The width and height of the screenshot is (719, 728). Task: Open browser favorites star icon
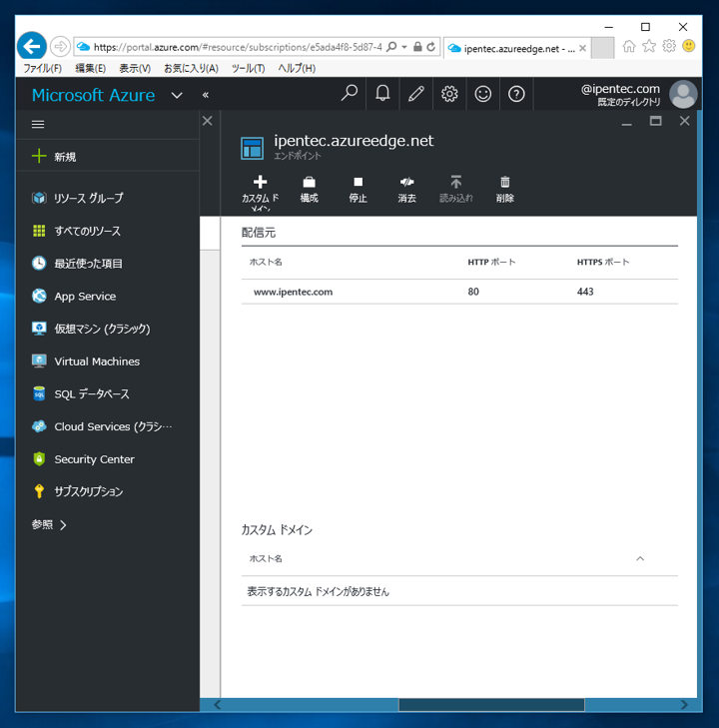[649, 46]
